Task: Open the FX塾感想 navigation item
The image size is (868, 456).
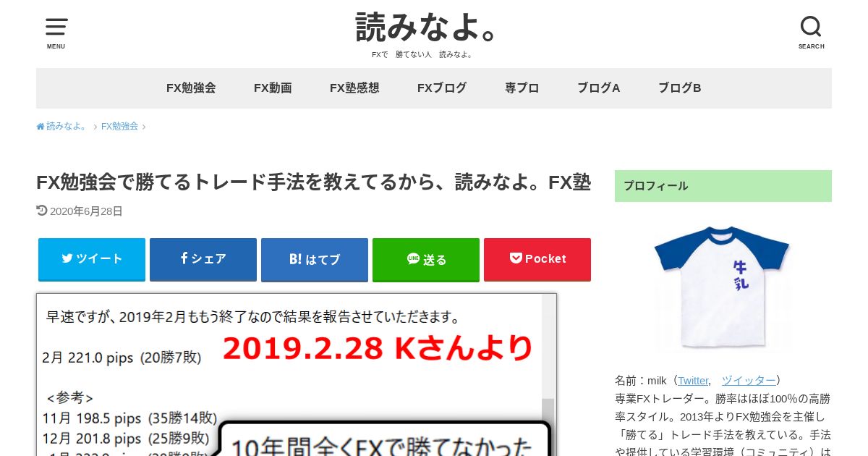Action: pos(354,88)
